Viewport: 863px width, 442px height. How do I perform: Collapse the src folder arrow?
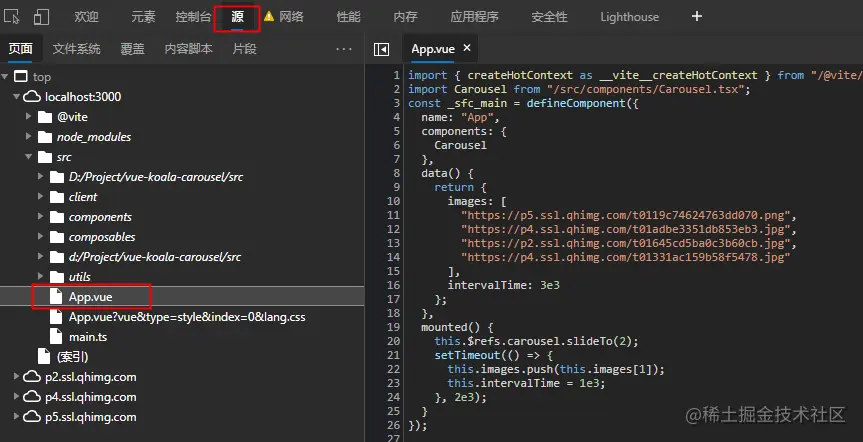(29, 157)
